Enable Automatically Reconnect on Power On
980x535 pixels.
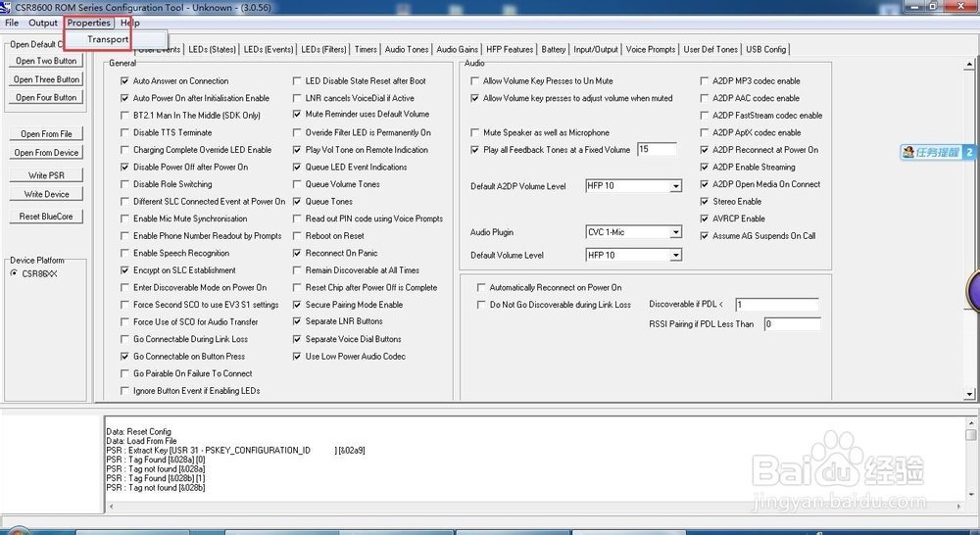click(480, 287)
